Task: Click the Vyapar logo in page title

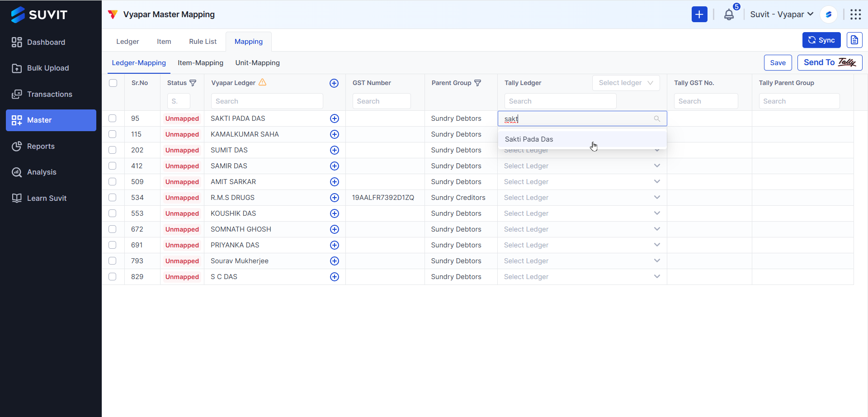Action: pos(113,14)
